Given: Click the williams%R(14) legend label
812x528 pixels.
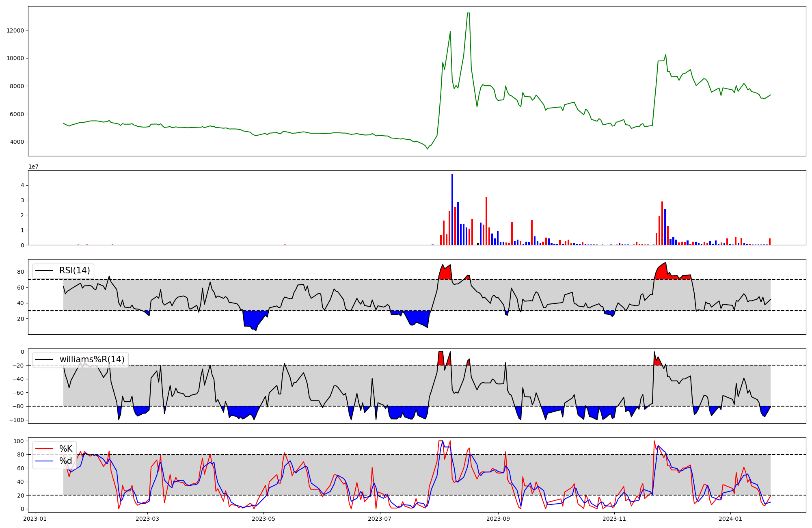Looking at the screenshot, I should (92, 359).
